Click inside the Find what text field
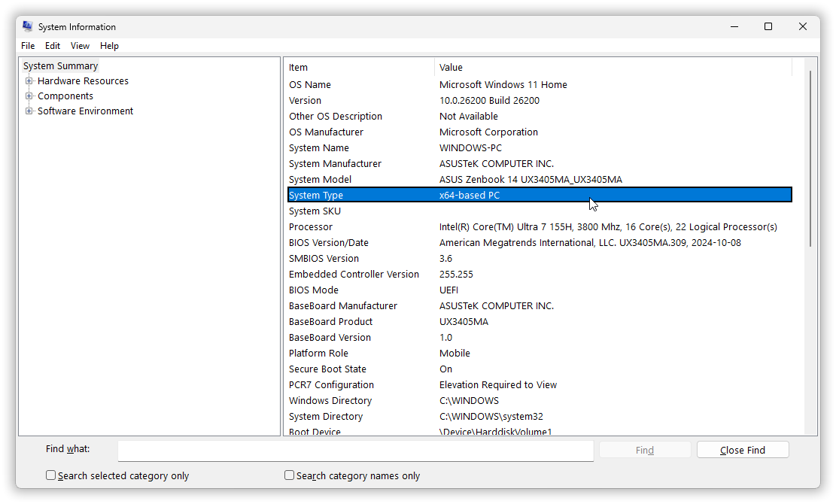 click(x=355, y=450)
